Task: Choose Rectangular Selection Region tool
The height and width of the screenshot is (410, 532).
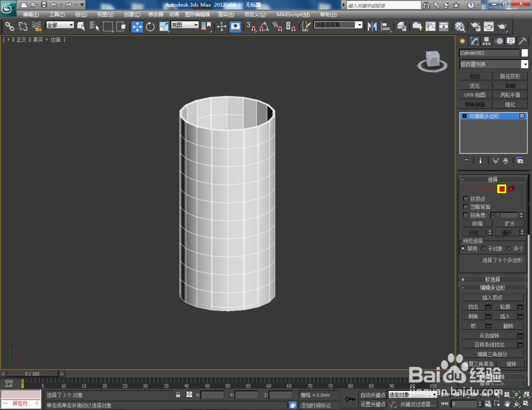Action: coord(107,26)
